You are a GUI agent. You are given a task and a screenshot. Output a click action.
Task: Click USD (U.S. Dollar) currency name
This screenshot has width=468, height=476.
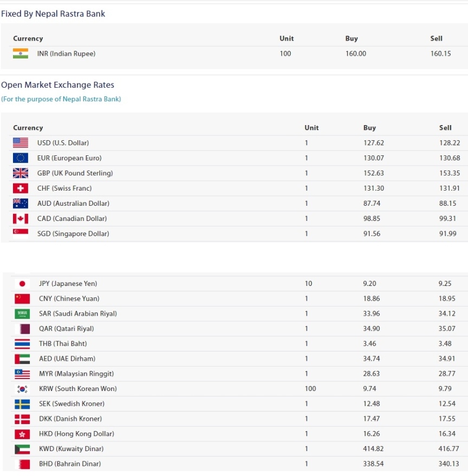point(63,143)
